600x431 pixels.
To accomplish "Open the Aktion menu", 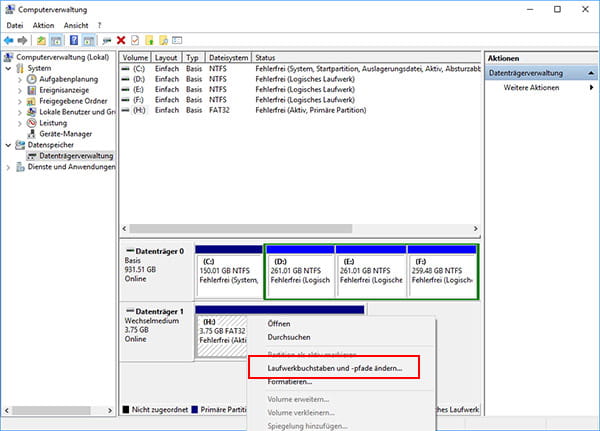I will tap(43, 24).
